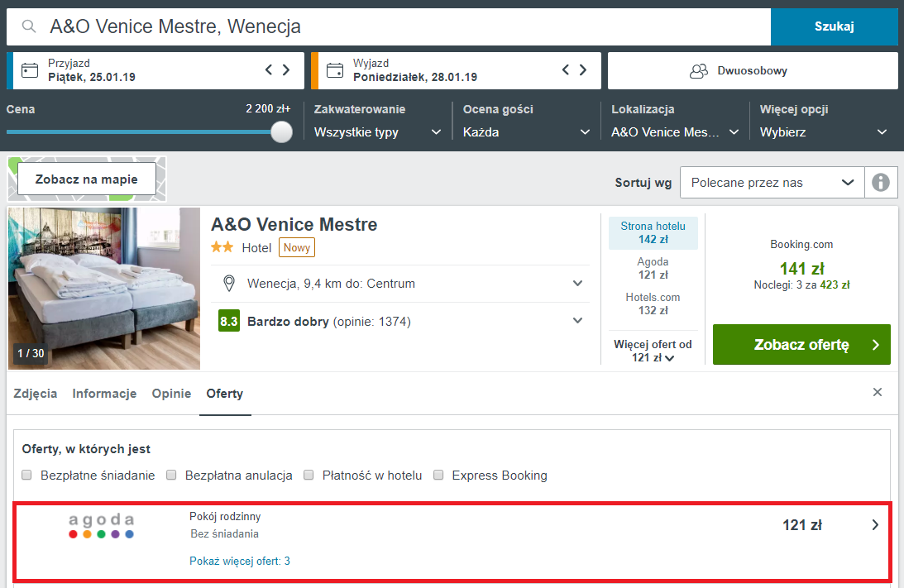Image resolution: width=904 pixels, height=588 pixels.
Task: Click the green Zobacz ofertę button
Action: pyautogui.click(x=801, y=345)
